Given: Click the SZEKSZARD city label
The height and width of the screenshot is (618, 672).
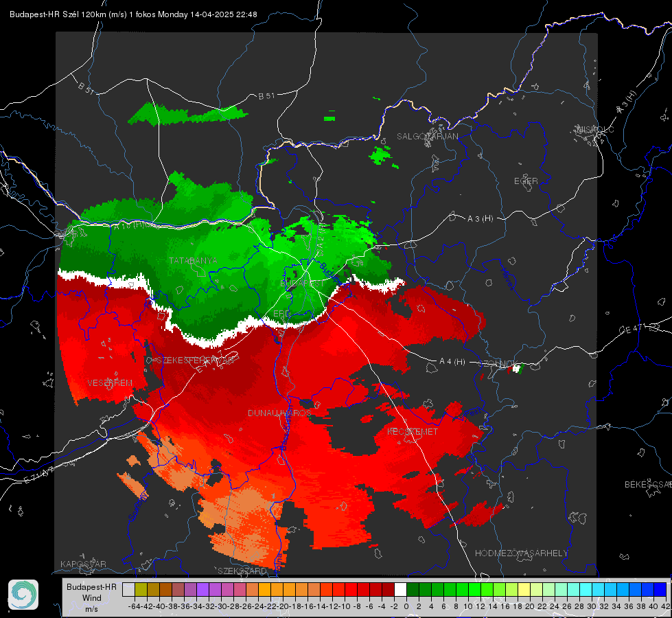Looking at the screenshot, I should (x=242, y=571).
